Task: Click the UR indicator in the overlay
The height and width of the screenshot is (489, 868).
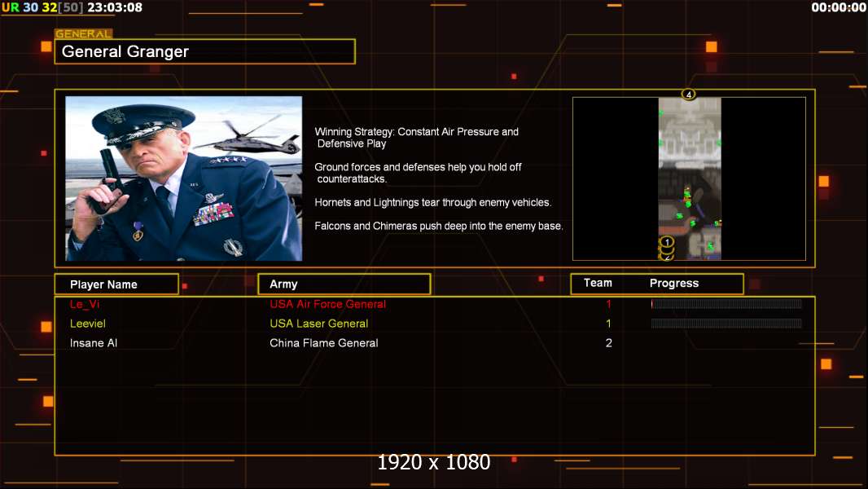Action: (x=10, y=8)
